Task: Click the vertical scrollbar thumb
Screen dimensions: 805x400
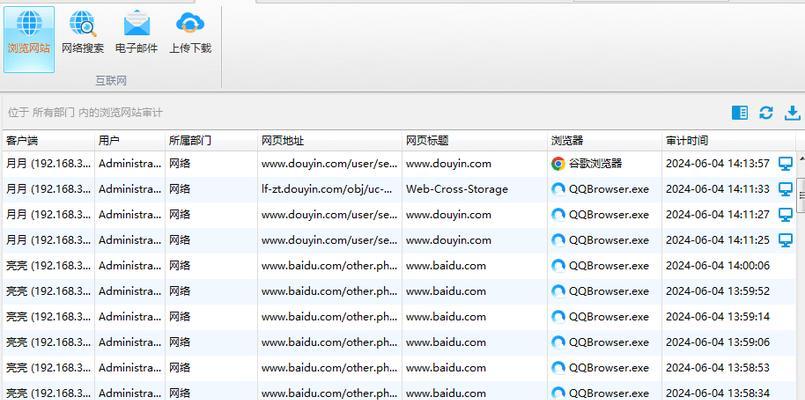Action: pyautogui.click(x=801, y=195)
